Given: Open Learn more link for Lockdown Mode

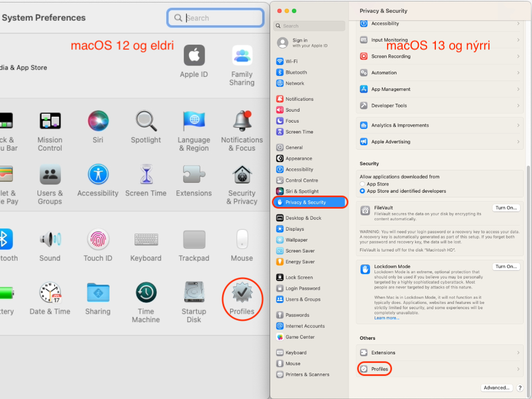Looking at the screenshot, I should point(387,318).
